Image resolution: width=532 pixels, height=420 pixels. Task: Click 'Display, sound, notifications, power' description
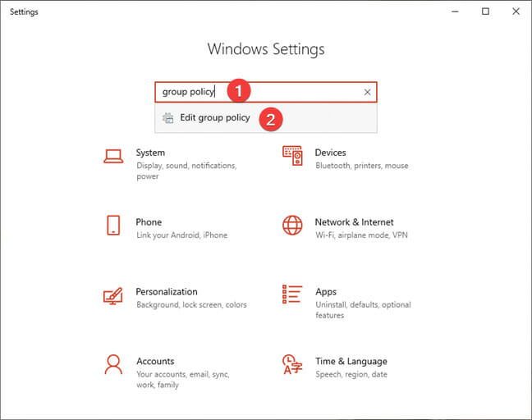[x=186, y=171]
